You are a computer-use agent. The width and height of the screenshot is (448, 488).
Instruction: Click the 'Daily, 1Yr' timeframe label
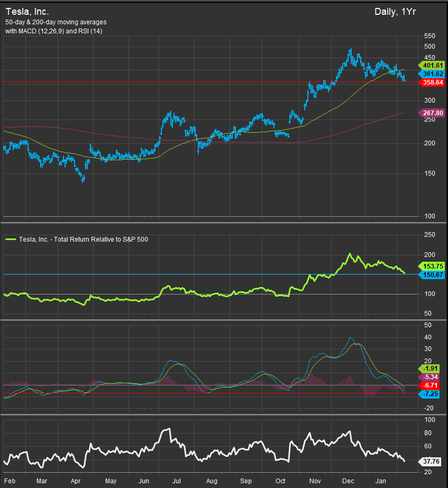tap(395, 12)
